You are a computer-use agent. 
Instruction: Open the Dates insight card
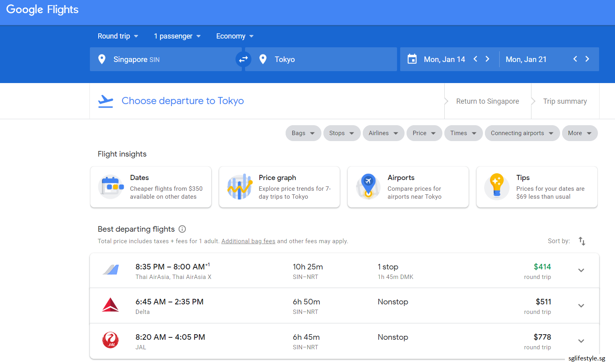pos(151,187)
